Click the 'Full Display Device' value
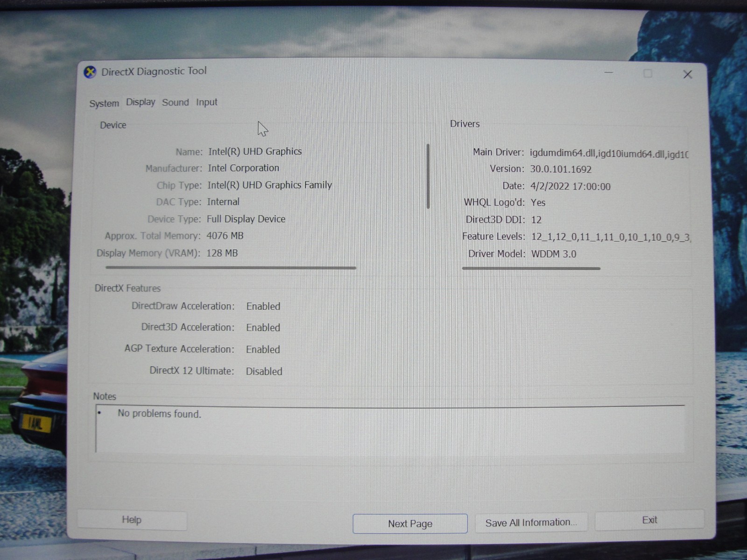Screen dimensions: 747x560 click(x=246, y=219)
